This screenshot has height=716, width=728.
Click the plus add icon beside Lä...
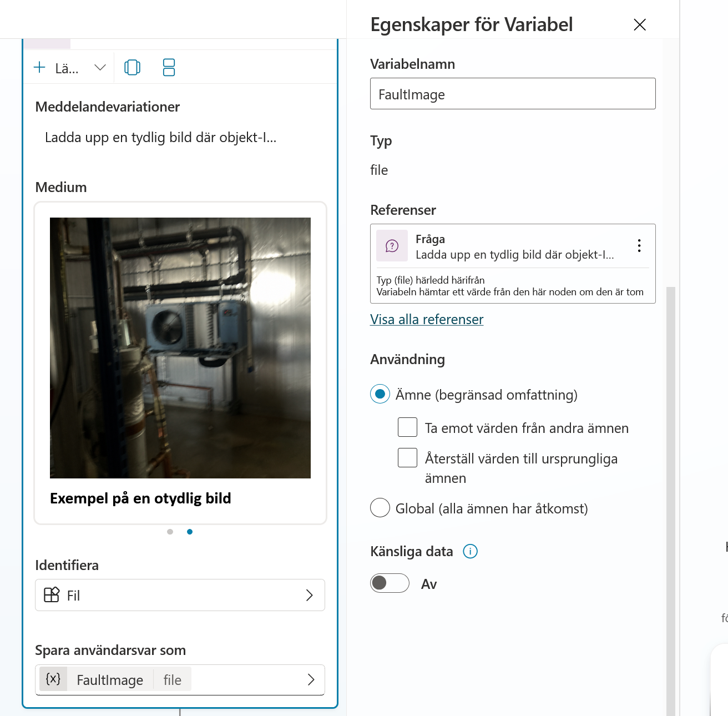[x=39, y=68]
